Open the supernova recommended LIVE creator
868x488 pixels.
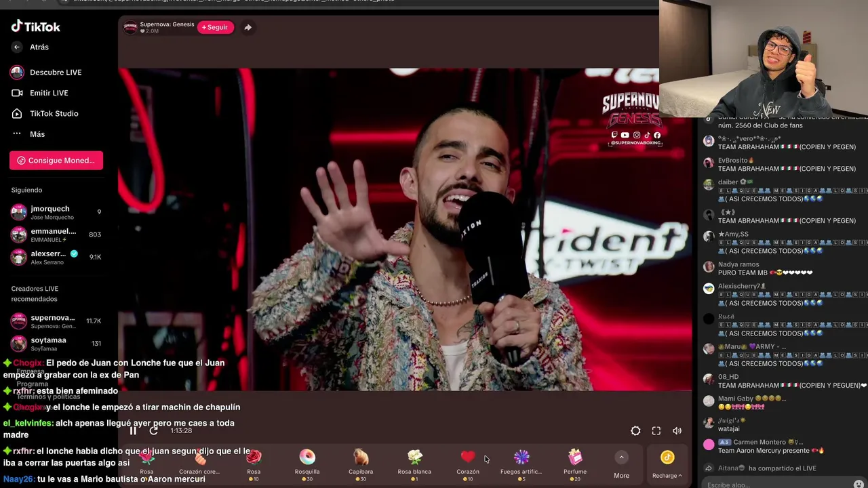(x=56, y=321)
